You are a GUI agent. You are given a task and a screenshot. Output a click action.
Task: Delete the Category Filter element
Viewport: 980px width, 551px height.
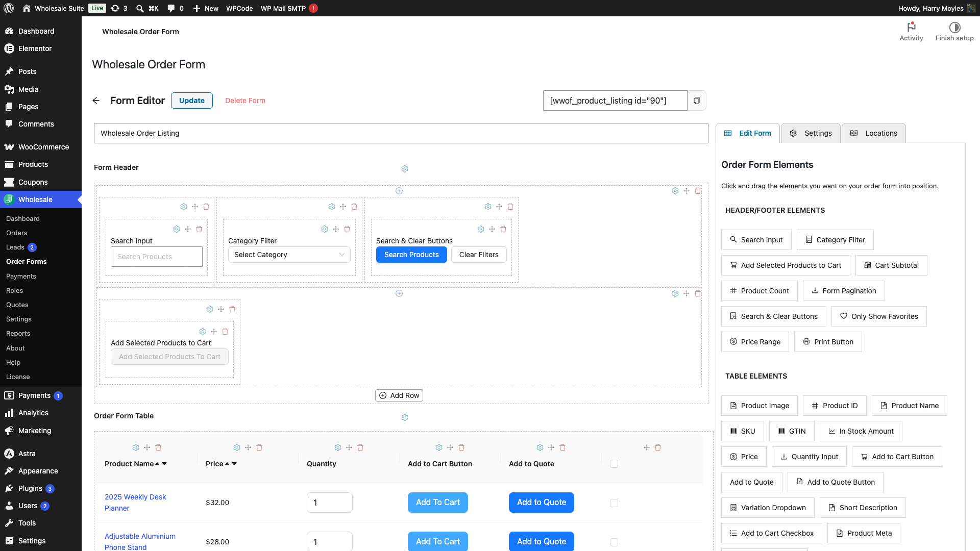[347, 229]
